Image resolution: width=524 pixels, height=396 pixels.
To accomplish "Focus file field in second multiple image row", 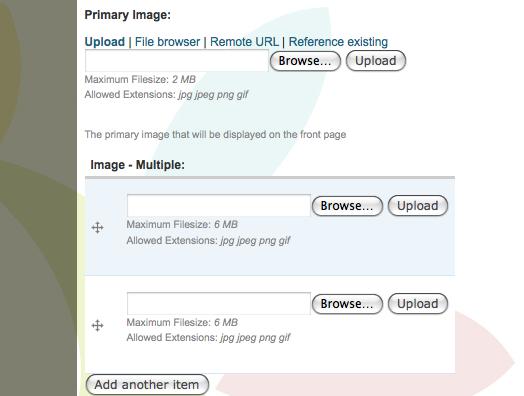I will click(219, 303).
